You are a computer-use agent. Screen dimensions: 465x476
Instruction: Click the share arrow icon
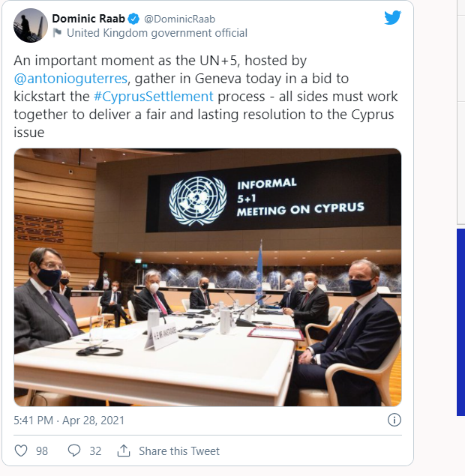124,451
